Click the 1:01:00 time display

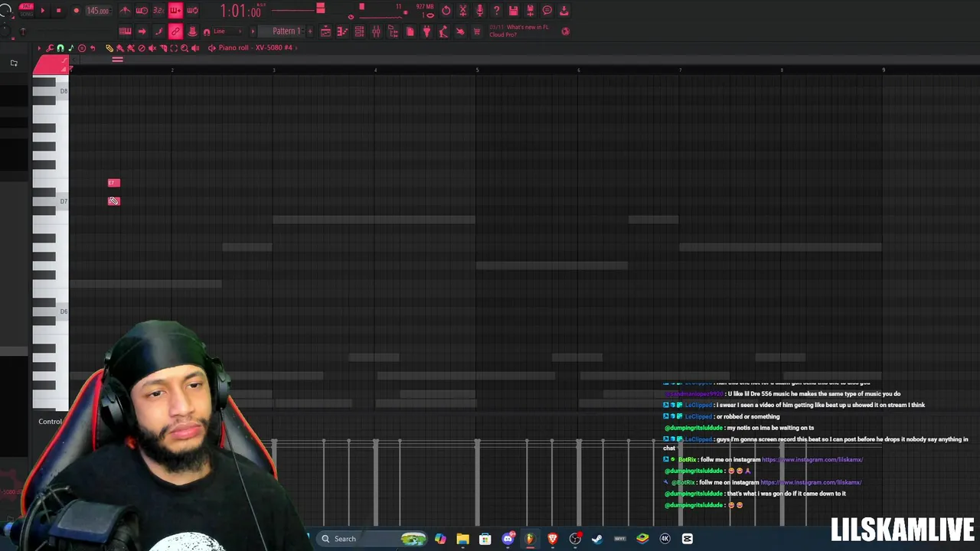(x=240, y=11)
